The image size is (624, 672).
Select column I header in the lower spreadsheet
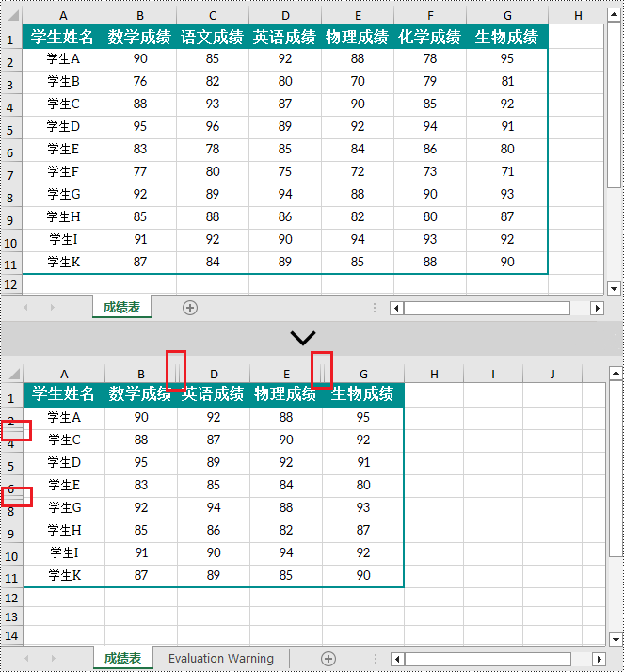click(x=493, y=375)
